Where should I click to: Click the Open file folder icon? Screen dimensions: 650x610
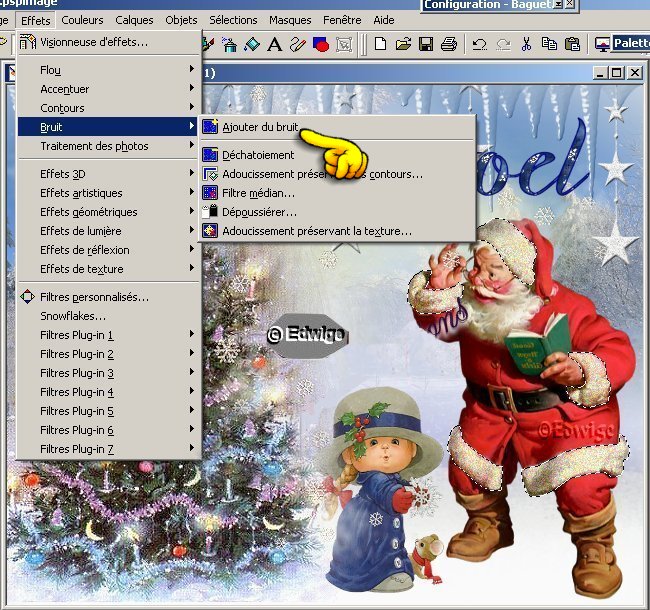(x=403, y=44)
